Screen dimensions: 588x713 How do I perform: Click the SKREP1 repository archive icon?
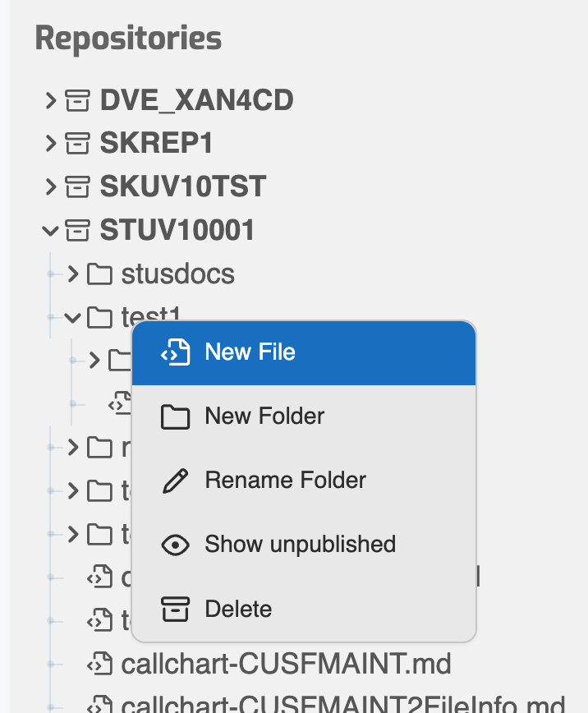[x=78, y=144]
